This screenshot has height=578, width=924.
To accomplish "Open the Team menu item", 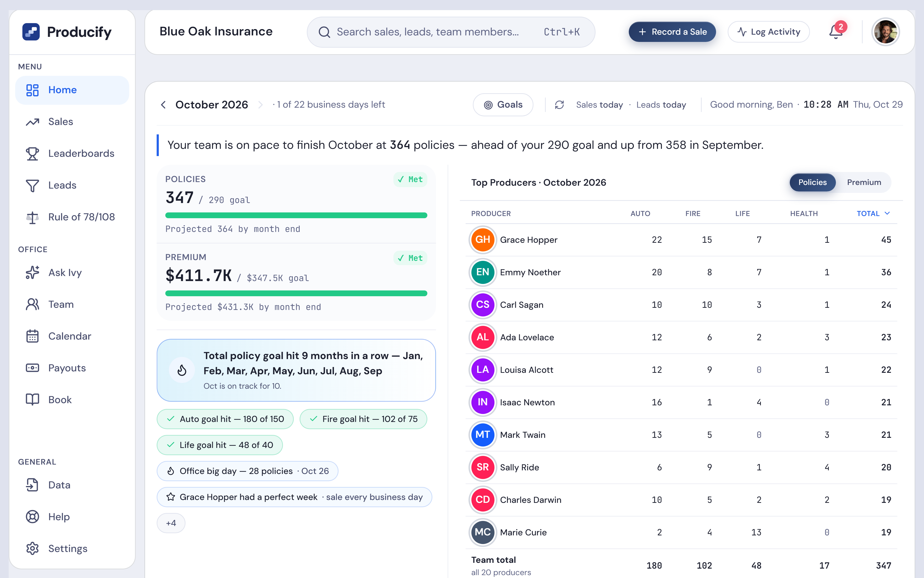I will pyautogui.click(x=72, y=304).
